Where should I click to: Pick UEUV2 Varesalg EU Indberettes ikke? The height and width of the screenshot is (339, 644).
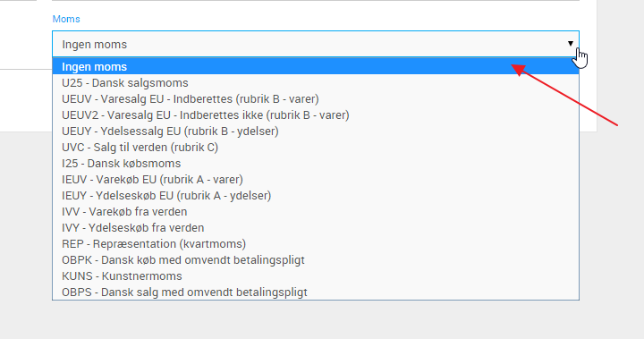click(316, 115)
